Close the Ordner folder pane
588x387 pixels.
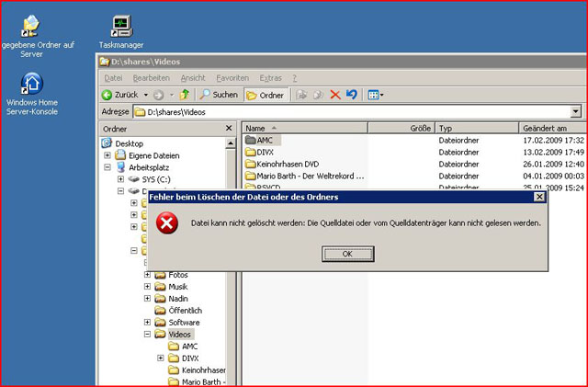[x=229, y=129]
